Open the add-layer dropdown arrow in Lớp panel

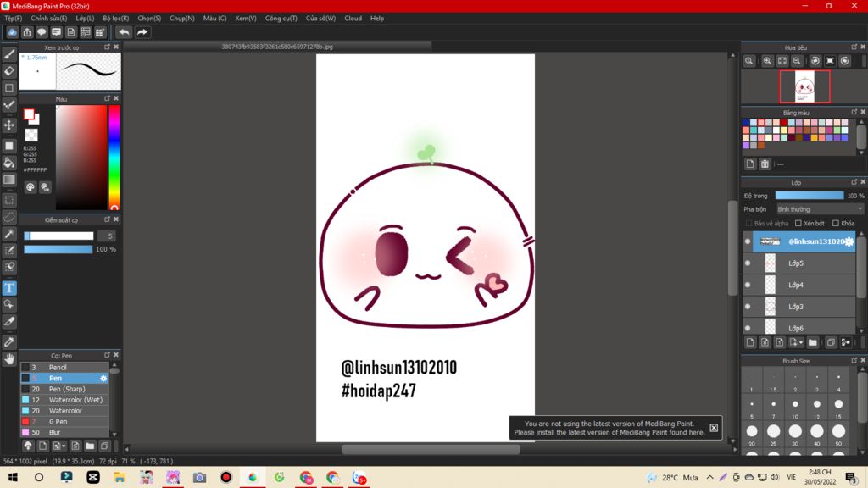[801, 343]
